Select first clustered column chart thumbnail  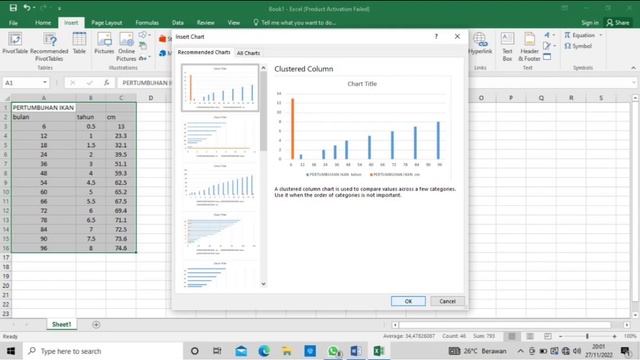[x=220, y=88]
